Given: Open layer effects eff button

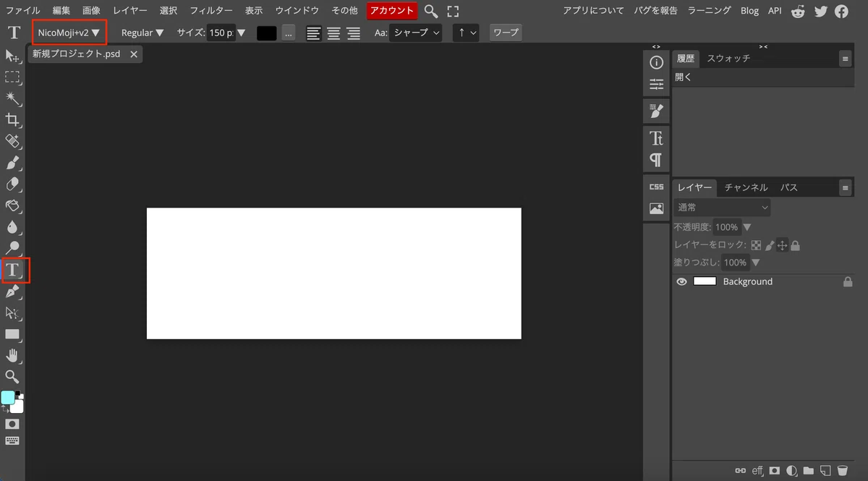Looking at the screenshot, I should click(x=757, y=470).
